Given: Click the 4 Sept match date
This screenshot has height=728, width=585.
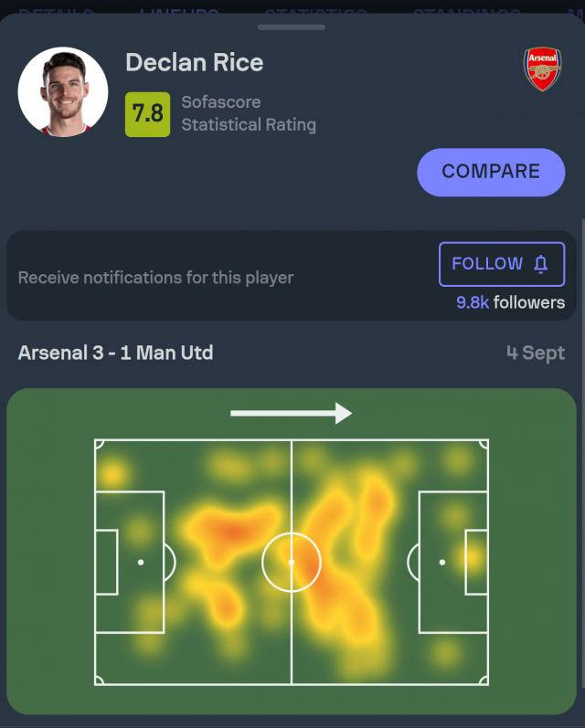Looking at the screenshot, I should click(x=536, y=353).
